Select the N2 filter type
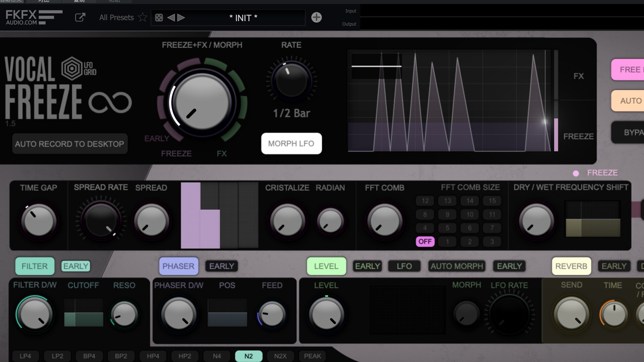The width and height of the screenshot is (644, 362). [x=249, y=356]
